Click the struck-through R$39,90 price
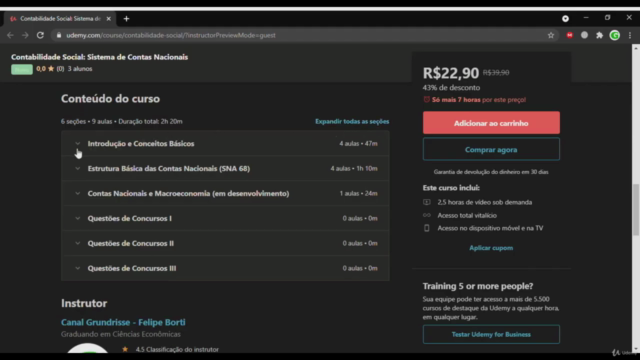Screen dimensions: 640x360 [x=496, y=73]
